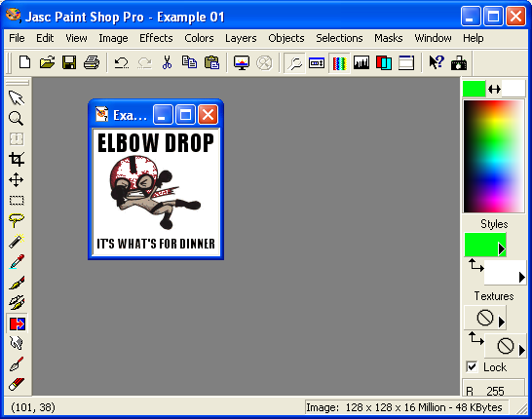
Task: Expand the white background style flyout arrow
Action: coord(522,277)
